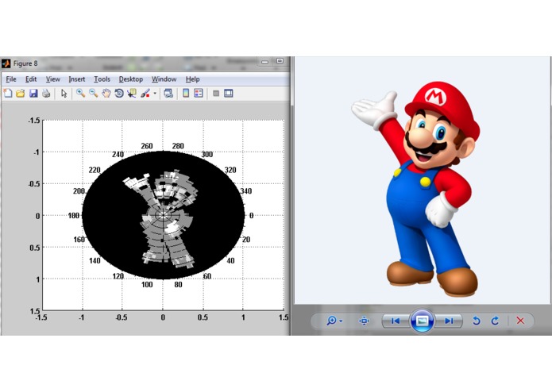Click Show Plot Tools and Dock Figure icon

click(229, 93)
